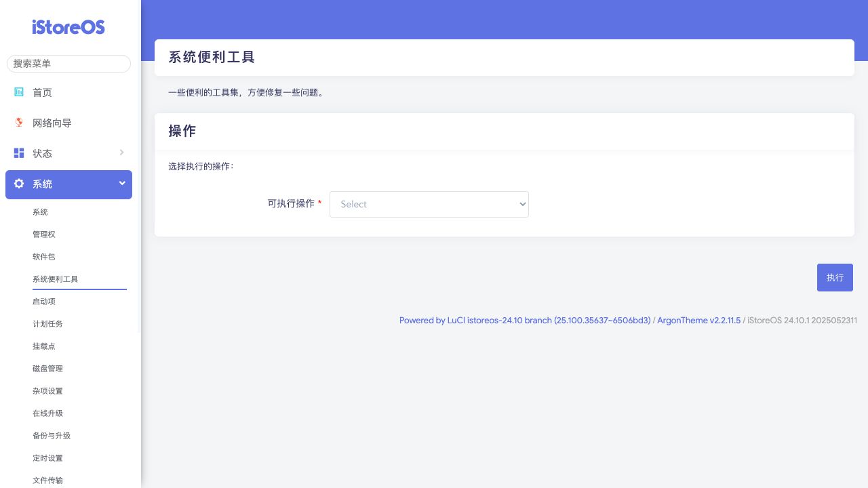
Task: Click the Status (状态) grid icon
Action: tap(19, 153)
